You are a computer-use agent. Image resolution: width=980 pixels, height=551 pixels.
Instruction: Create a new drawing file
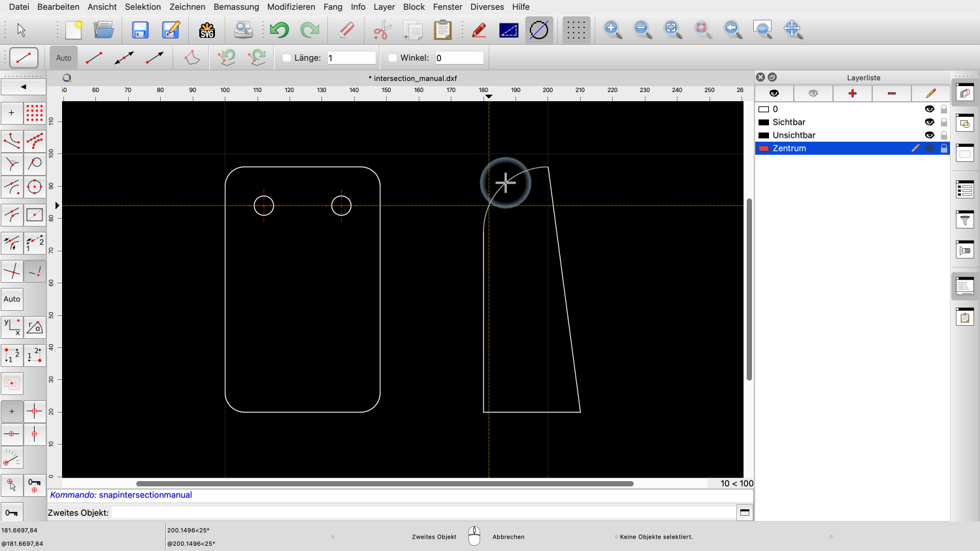[x=74, y=30]
